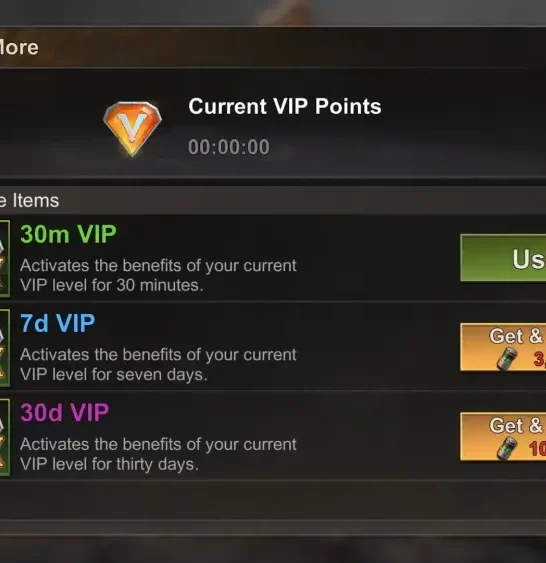This screenshot has width=546, height=563.
Task: Click the 00:00:00 VIP timer
Action: click(x=229, y=147)
